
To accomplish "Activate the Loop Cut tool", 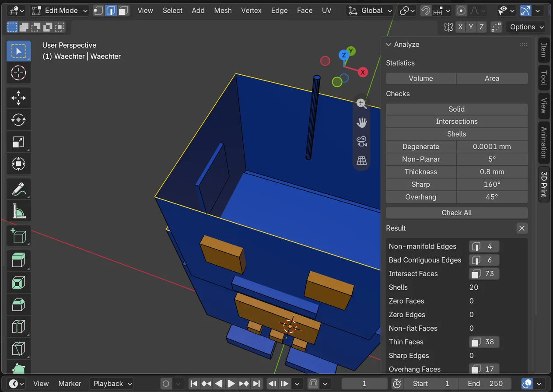I will pos(18,327).
